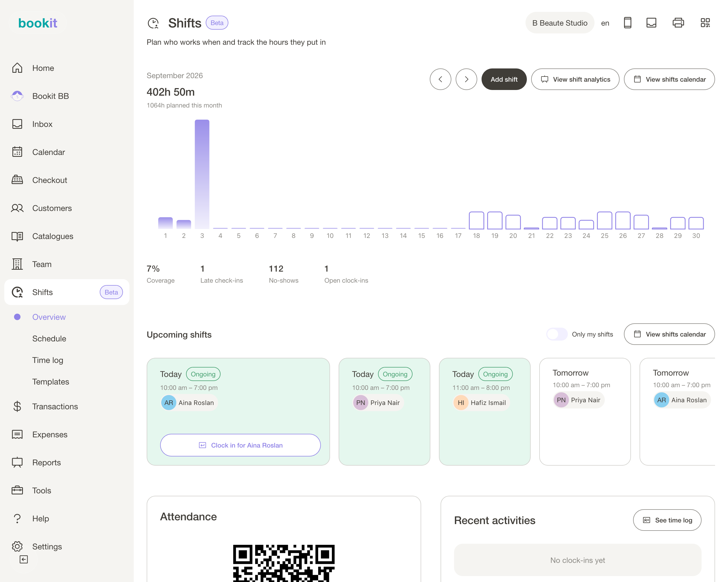Viewport: 728px width, 582px height.
Task: Click the 112 No-shows stat
Action: (x=284, y=274)
